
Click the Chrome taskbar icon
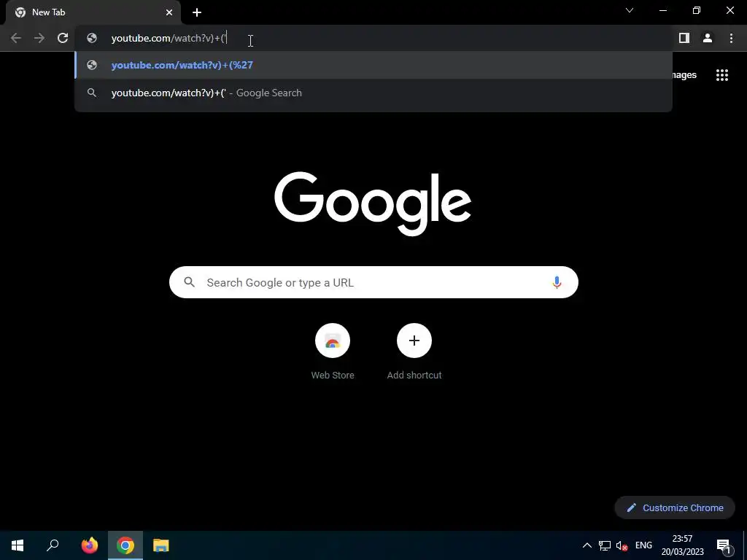125,545
